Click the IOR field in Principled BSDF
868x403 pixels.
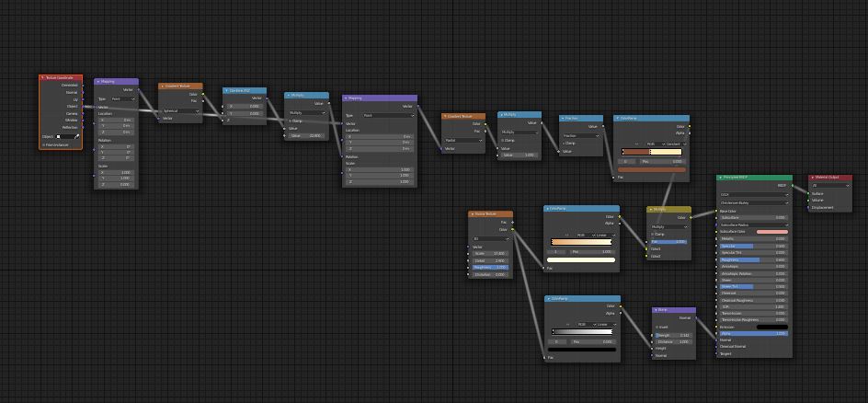753,306
